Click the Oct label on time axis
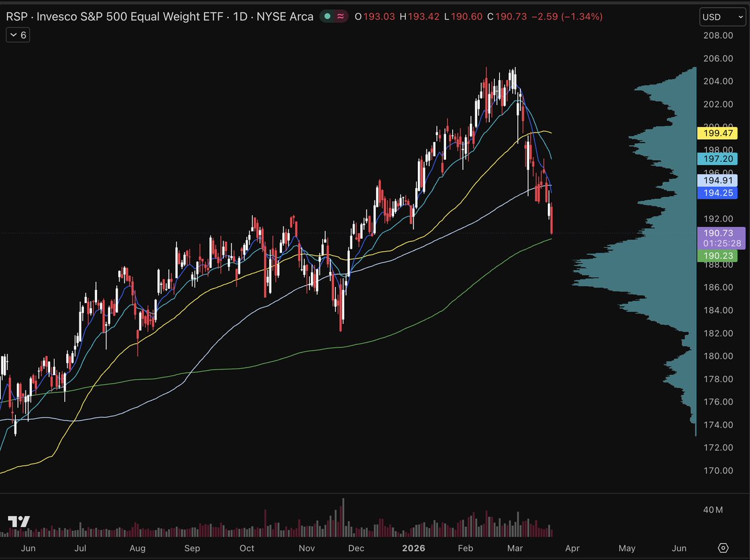 tap(247, 548)
